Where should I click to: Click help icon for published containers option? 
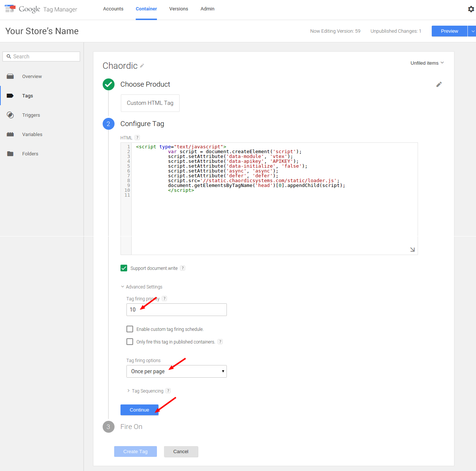[x=220, y=342]
